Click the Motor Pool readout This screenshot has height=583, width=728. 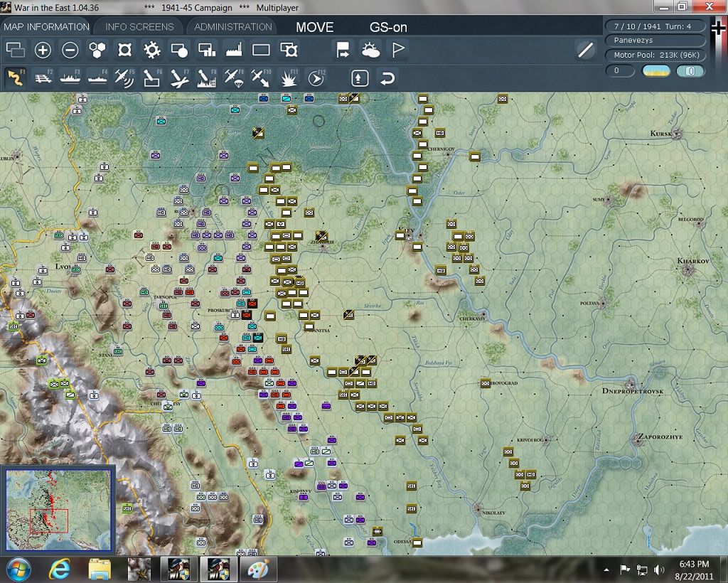click(655, 55)
